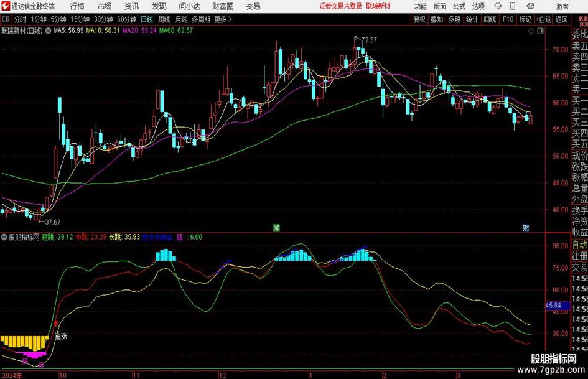588x379 pixels.
Task: Switch to 30分钟 period tab
Action: pyautogui.click(x=103, y=19)
